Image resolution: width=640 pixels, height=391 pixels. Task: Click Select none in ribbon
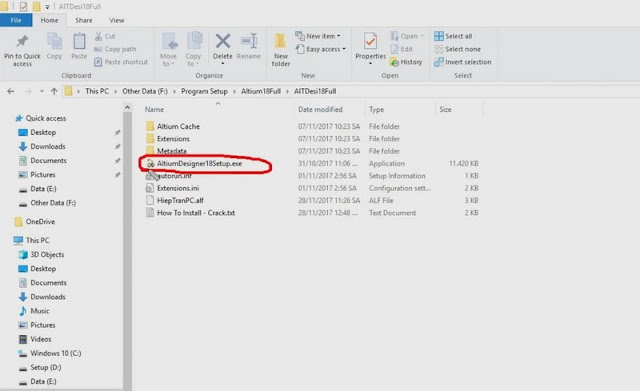coord(458,49)
